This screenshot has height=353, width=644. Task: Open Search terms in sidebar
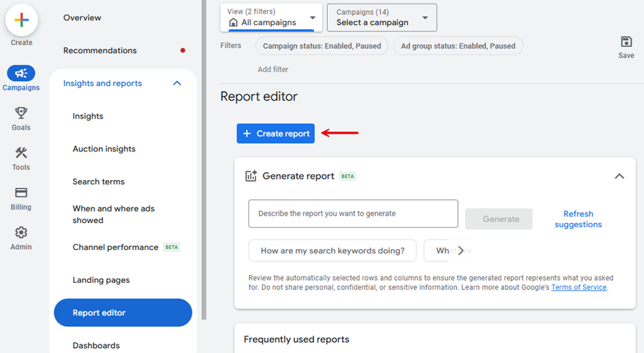[98, 182]
